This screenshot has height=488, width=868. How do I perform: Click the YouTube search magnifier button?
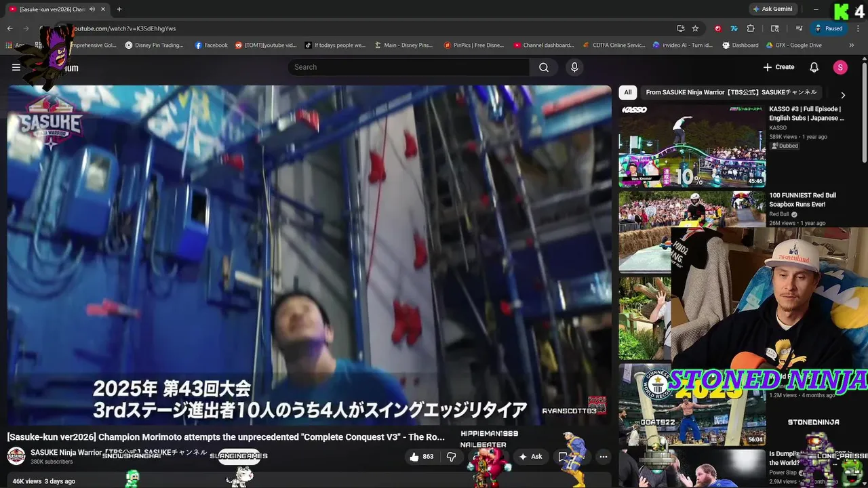pos(544,67)
